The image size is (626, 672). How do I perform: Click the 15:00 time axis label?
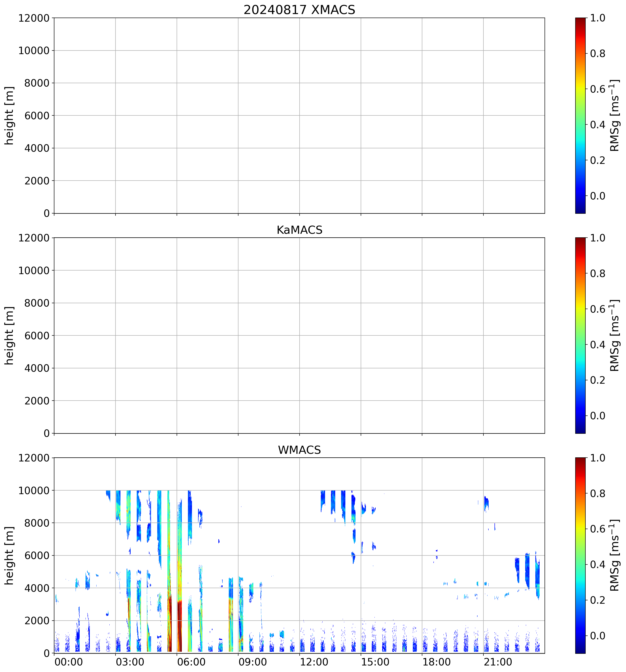pos(375,662)
